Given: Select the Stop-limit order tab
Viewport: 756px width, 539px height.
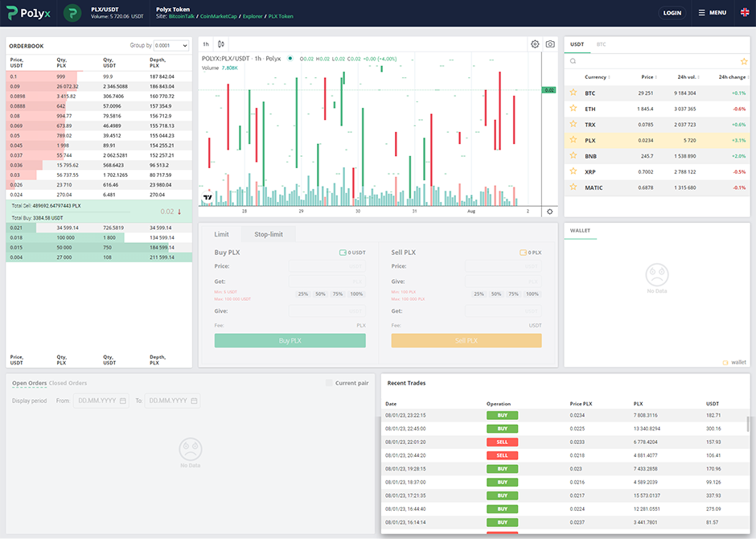Looking at the screenshot, I should 269,234.
